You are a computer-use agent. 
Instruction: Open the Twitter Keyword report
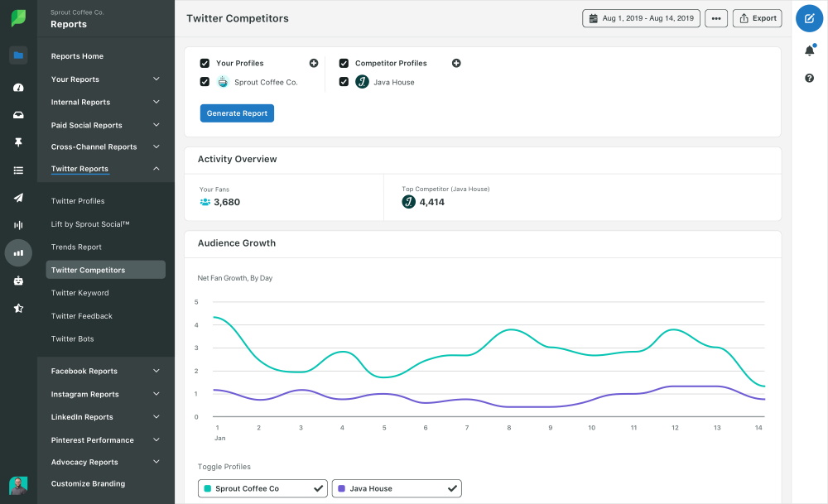(79, 293)
